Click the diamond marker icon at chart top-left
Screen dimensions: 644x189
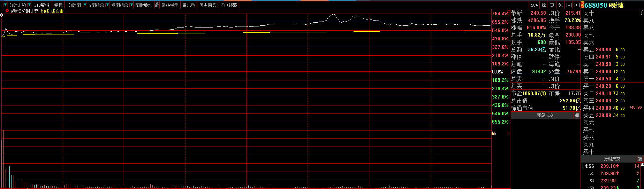tap(2, 15)
